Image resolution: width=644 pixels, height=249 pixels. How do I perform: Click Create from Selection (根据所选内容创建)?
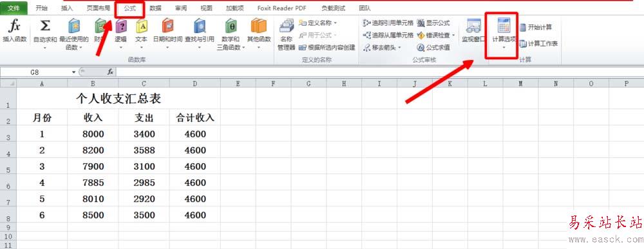point(327,47)
